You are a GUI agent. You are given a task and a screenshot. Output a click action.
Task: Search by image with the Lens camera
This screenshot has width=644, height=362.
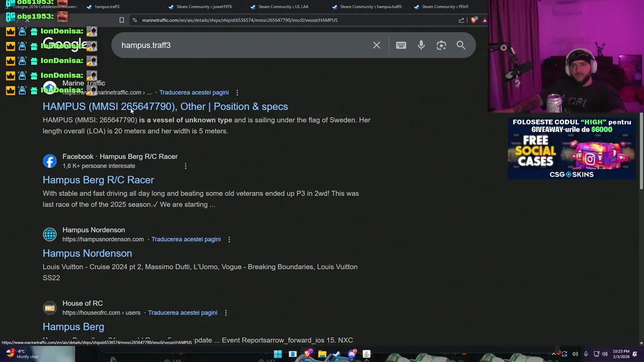click(x=441, y=45)
